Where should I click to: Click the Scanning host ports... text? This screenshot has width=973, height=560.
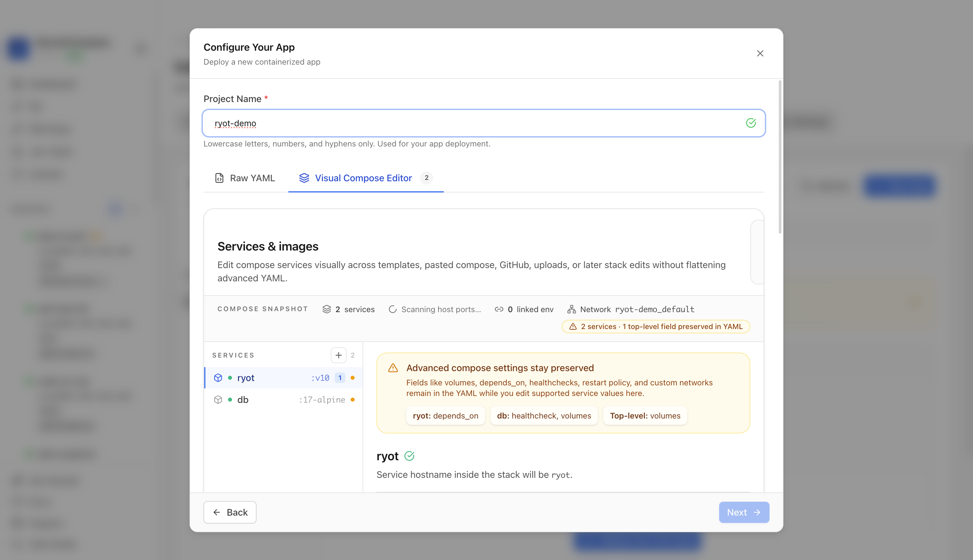pyautogui.click(x=441, y=309)
